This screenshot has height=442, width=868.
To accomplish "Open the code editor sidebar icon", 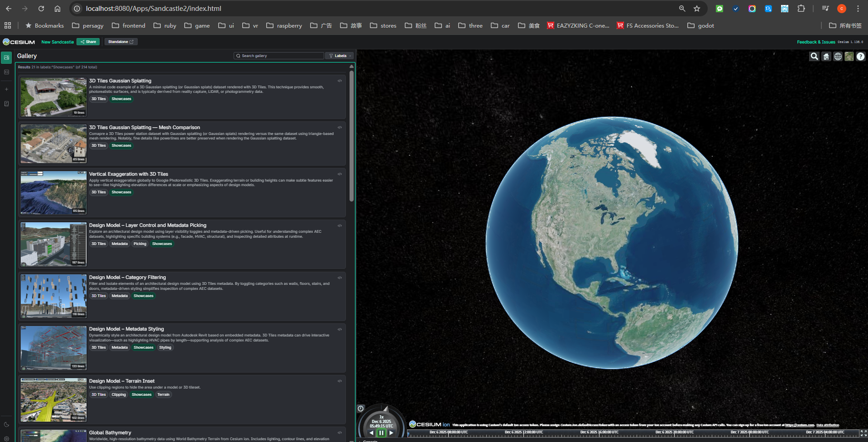I will point(6,72).
